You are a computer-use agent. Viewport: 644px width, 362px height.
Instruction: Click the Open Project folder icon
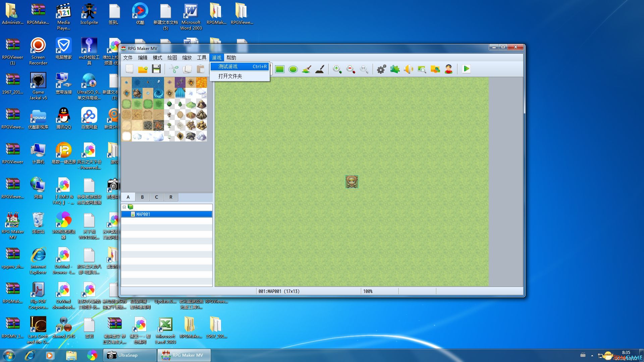(x=143, y=69)
